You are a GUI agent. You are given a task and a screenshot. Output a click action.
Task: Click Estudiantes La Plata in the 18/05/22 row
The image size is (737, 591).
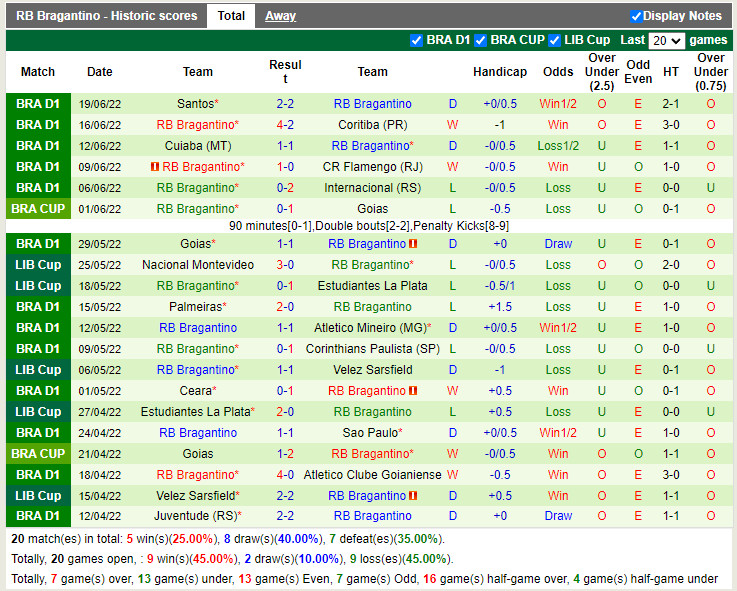point(373,286)
